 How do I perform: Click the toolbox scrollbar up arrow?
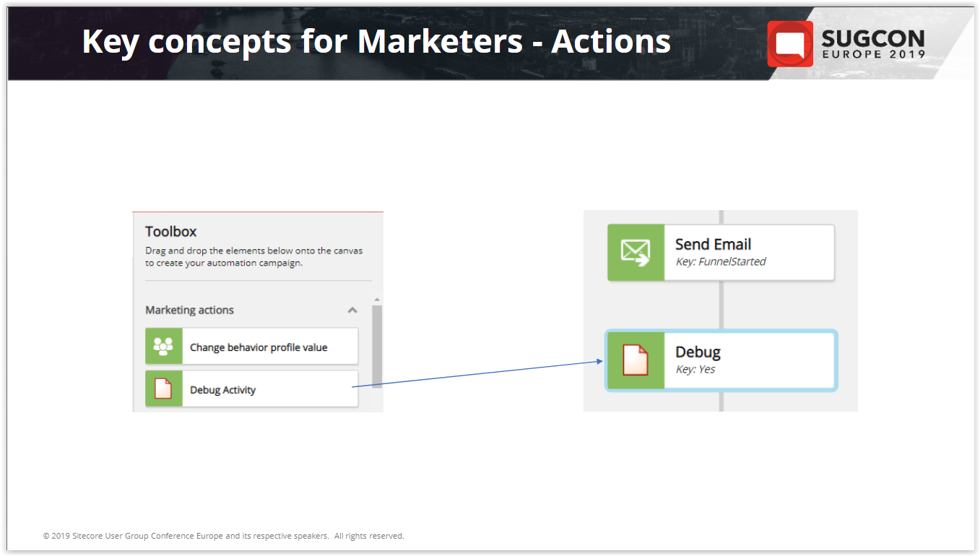pyautogui.click(x=377, y=300)
